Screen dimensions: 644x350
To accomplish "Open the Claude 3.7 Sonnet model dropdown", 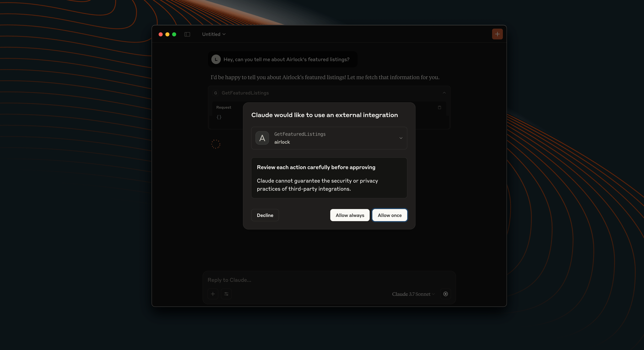I will click(x=413, y=294).
